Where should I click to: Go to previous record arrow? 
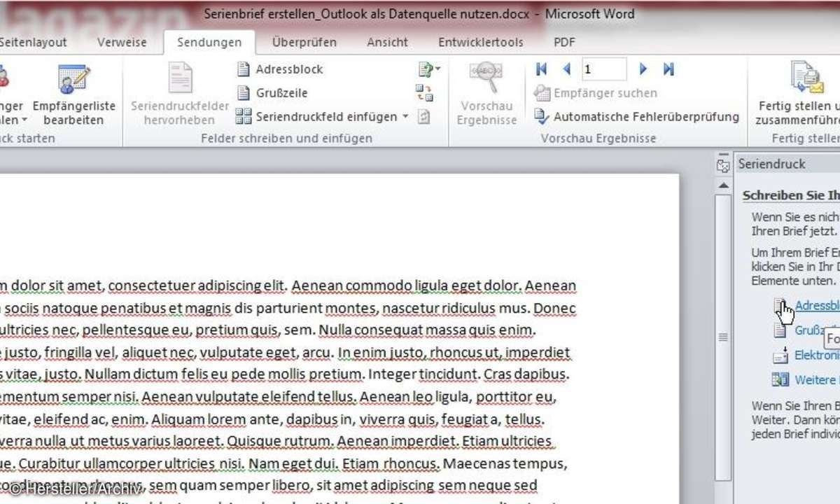(x=566, y=69)
